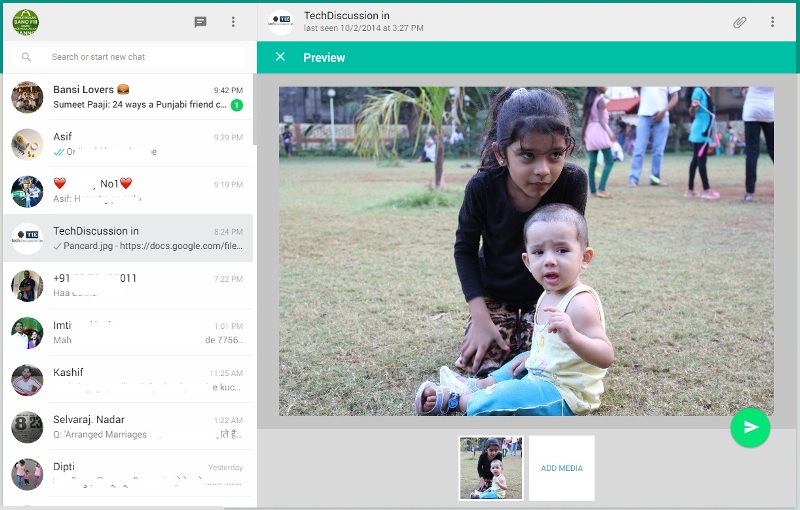Click your profile avatar at top left
800x510 pixels.
(26, 22)
